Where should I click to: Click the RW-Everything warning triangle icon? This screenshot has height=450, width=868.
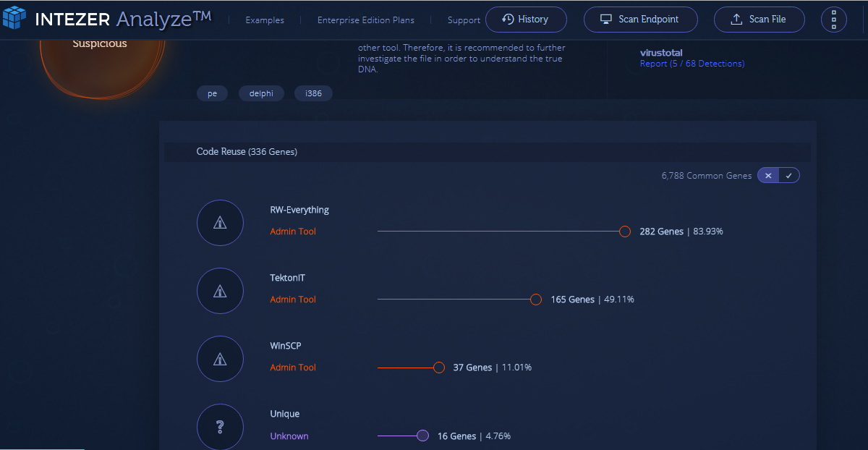pos(220,223)
